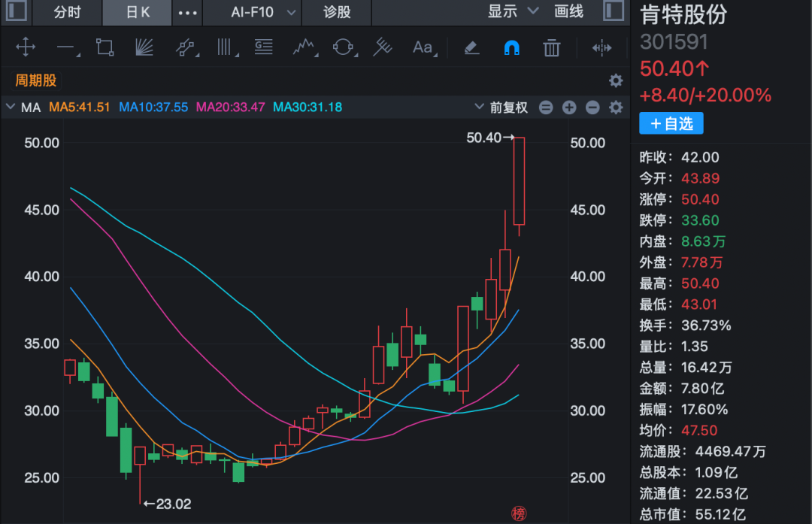This screenshot has height=524, width=812.
Task: Click the 23.02 low price chart marker
Action: (168, 504)
